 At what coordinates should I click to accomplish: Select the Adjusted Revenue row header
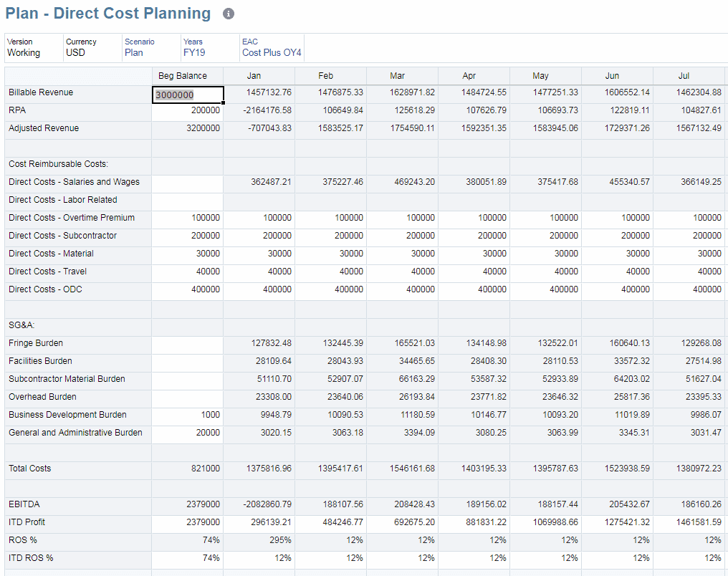point(78,128)
